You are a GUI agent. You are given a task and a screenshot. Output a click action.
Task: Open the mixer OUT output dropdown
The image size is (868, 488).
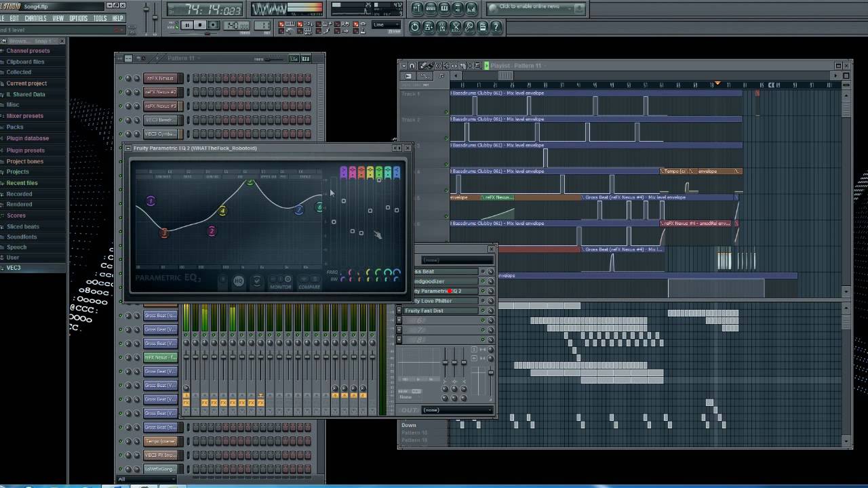click(456, 410)
